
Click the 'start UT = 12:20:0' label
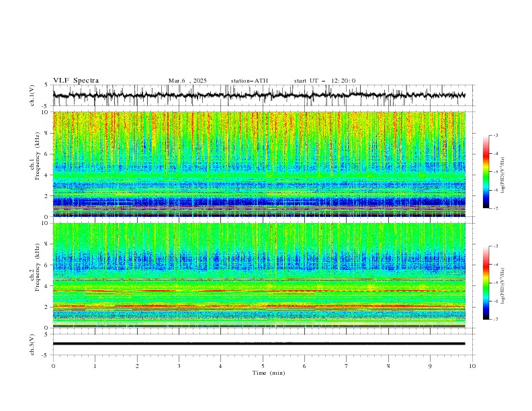click(324, 81)
